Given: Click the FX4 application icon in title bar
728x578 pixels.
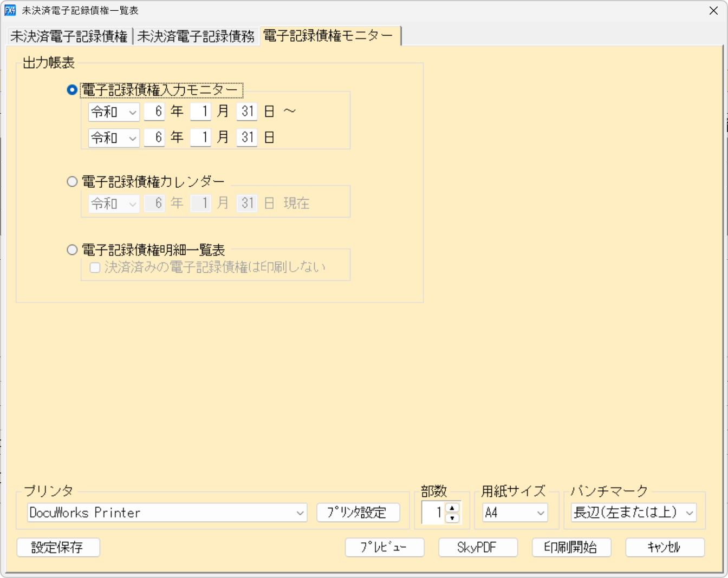Looking at the screenshot, I should coord(10,10).
